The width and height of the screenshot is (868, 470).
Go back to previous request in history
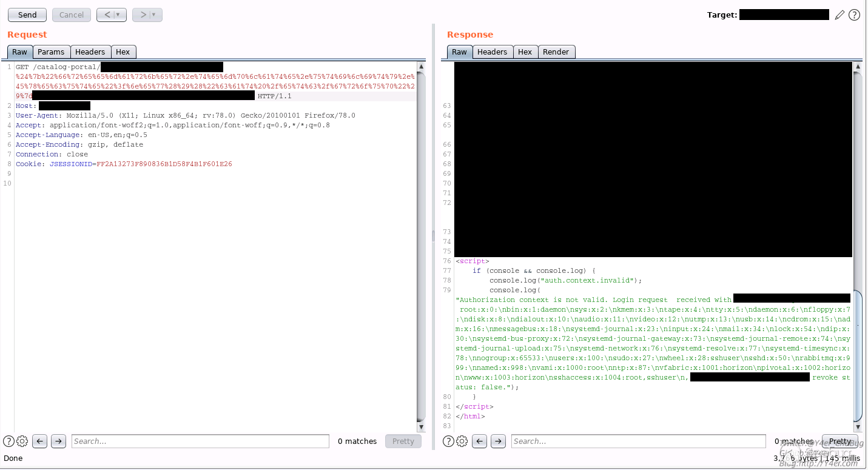point(106,15)
